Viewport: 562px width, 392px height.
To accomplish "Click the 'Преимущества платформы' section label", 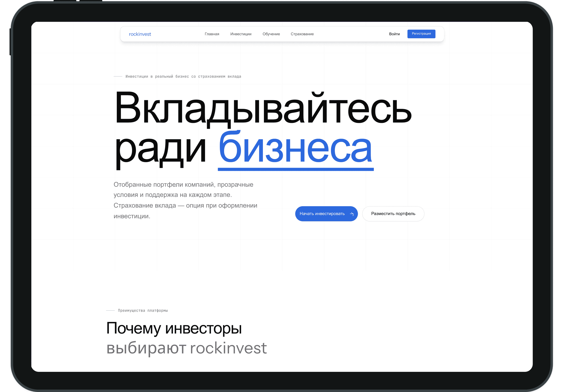I will click(143, 310).
